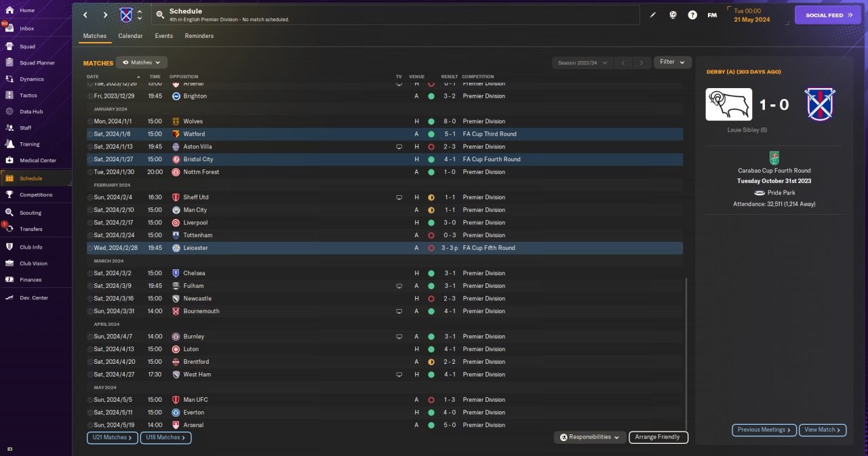
Task: Open the Inbox sidebar icon
Action: (x=9, y=28)
